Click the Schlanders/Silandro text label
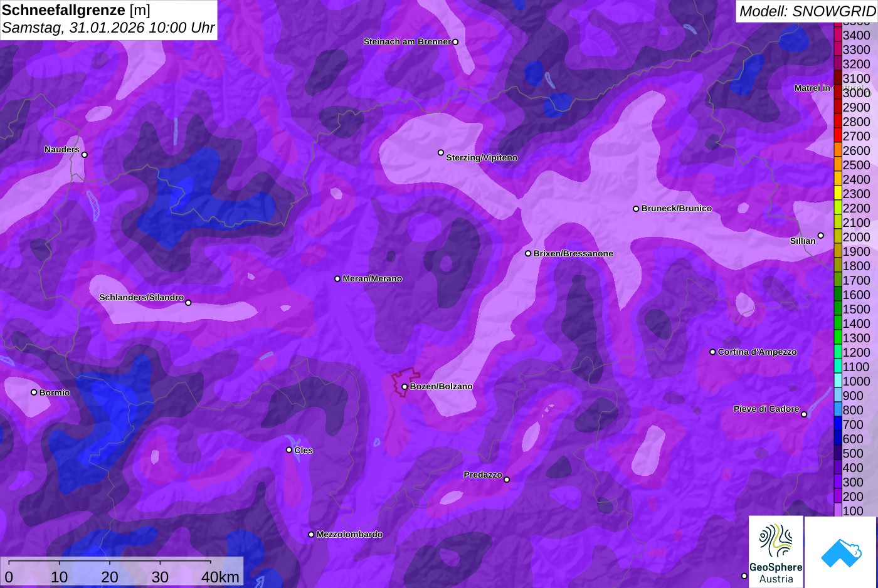878x588 pixels. click(142, 298)
